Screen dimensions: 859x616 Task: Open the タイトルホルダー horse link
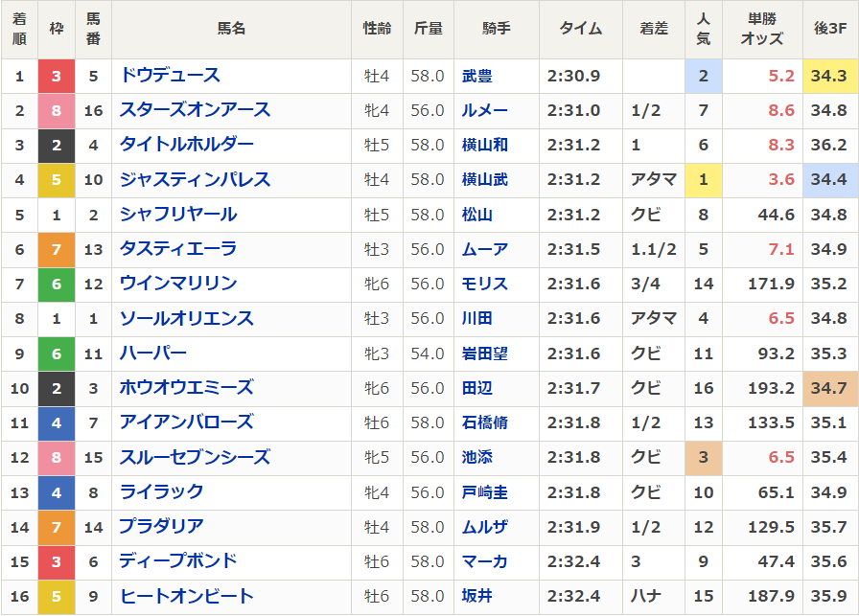pos(186,145)
